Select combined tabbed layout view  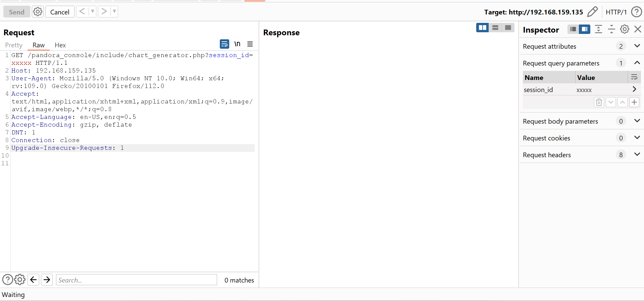point(508,28)
